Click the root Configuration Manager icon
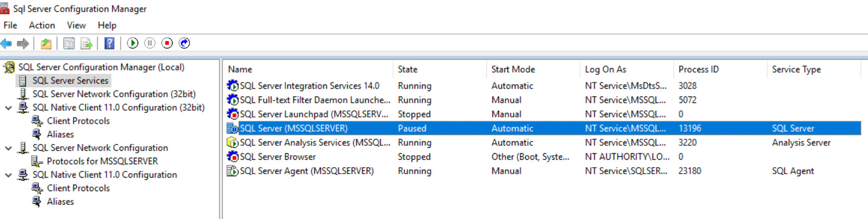Viewport: 868px width, 219px height. click(9, 67)
